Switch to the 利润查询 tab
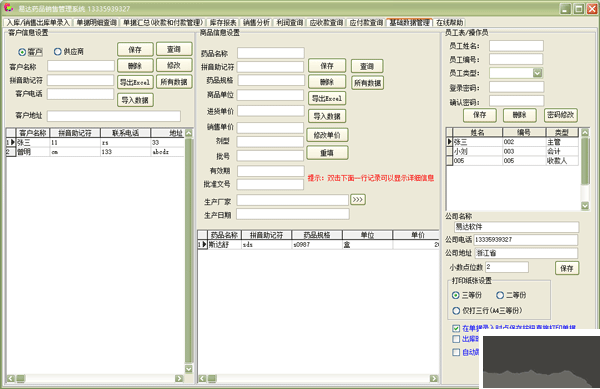Image resolution: width=600 pixels, height=389 pixels. [290, 23]
